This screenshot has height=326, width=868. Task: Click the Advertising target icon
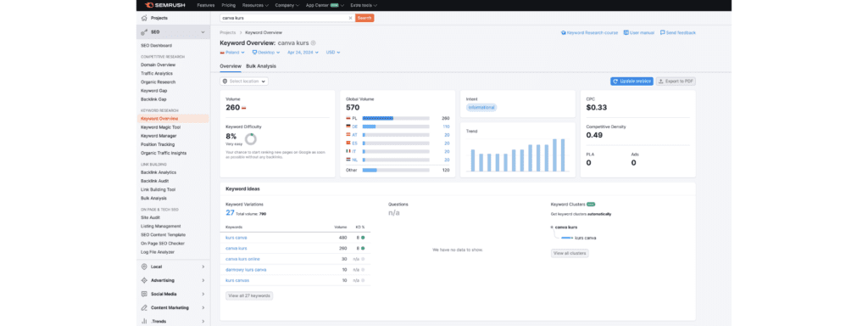coord(144,280)
